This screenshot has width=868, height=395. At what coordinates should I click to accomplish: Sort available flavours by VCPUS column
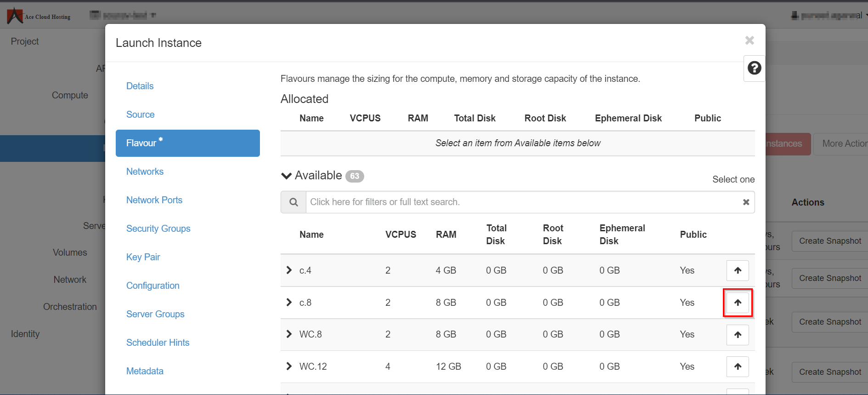click(400, 235)
